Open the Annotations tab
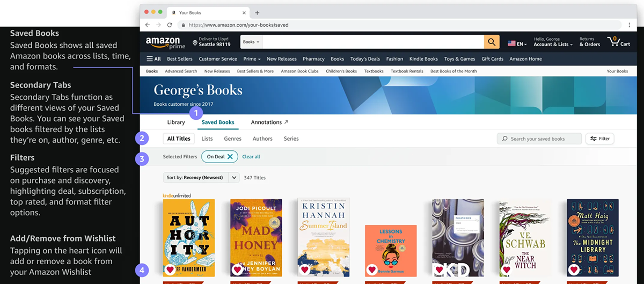 269,122
